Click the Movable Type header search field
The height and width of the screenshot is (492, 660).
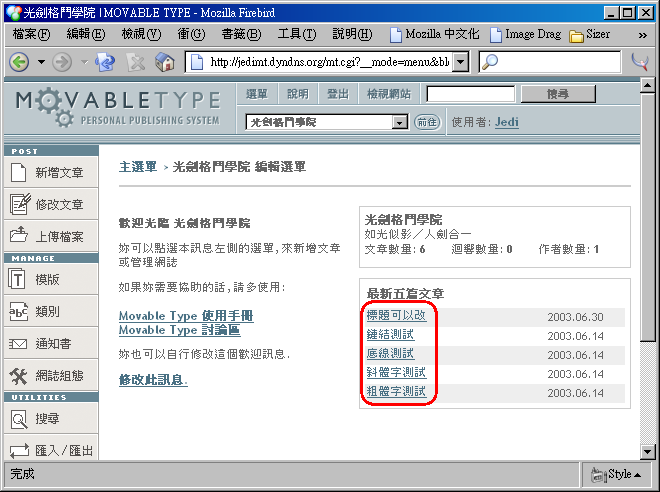[x=471, y=94]
